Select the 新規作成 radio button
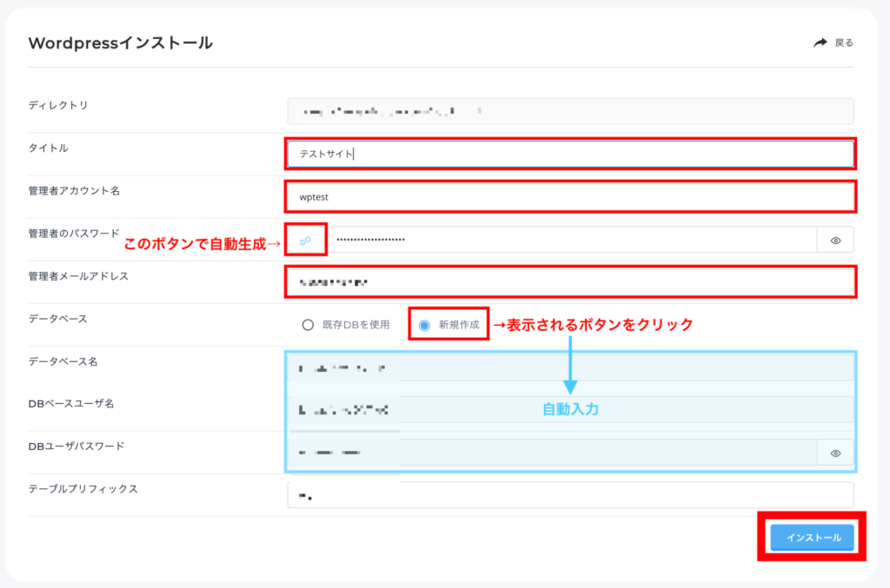 click(x=424, y=325)
